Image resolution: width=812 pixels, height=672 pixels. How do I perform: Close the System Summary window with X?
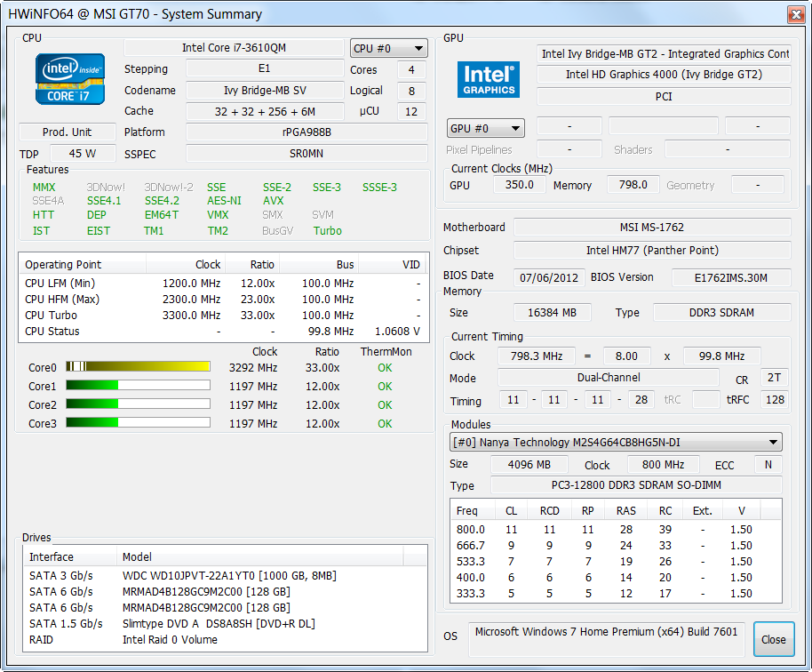point(795,14)
